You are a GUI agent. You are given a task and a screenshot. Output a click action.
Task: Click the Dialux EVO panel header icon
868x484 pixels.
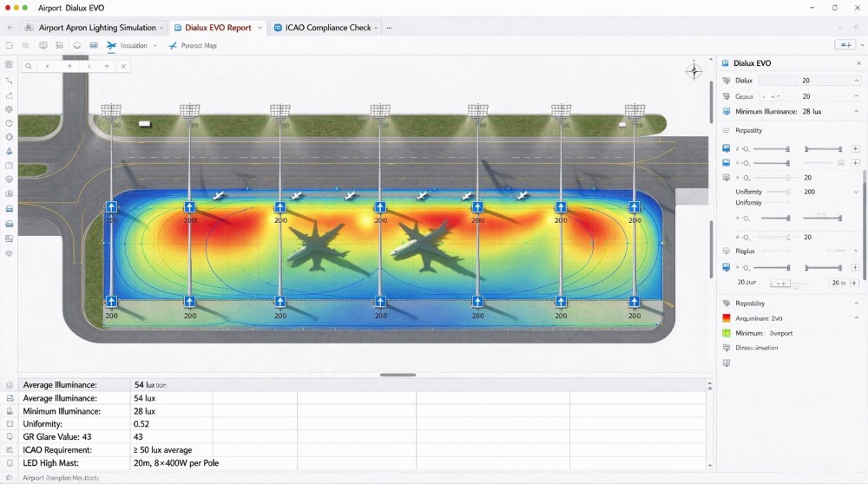pos(725,63)
